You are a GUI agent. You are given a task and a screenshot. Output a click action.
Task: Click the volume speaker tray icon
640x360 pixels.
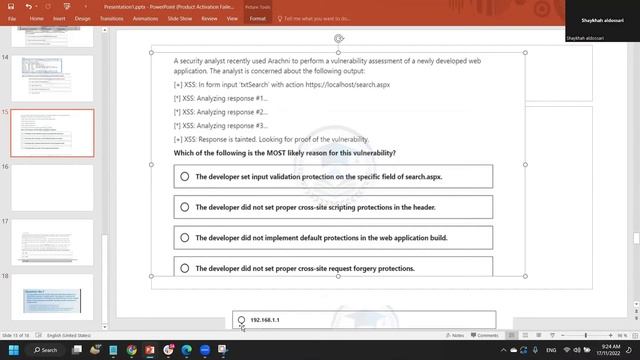(577, 350)
